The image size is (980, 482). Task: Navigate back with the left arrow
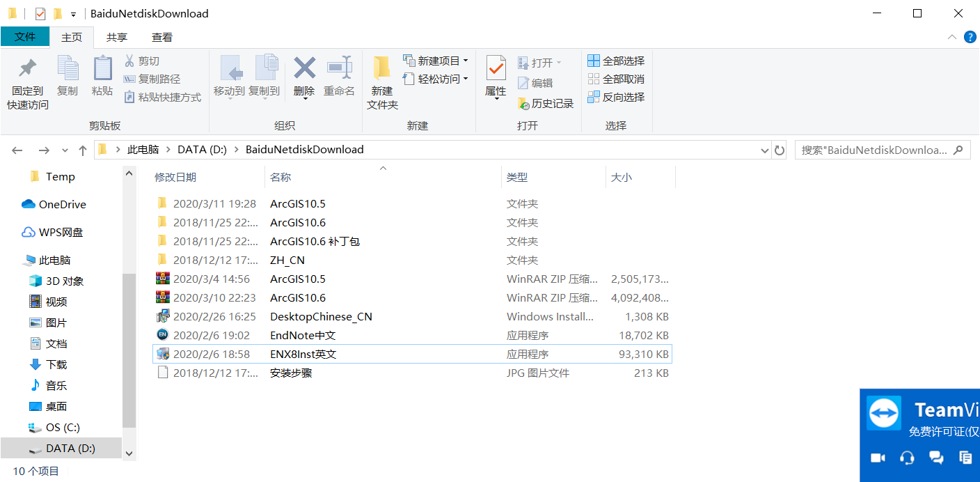pos(17,150)
